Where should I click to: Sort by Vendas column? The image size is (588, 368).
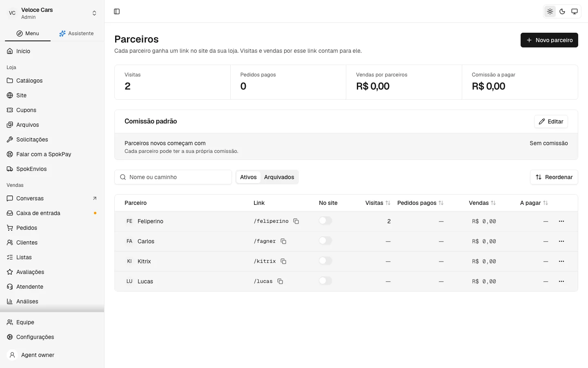(482, 203)
